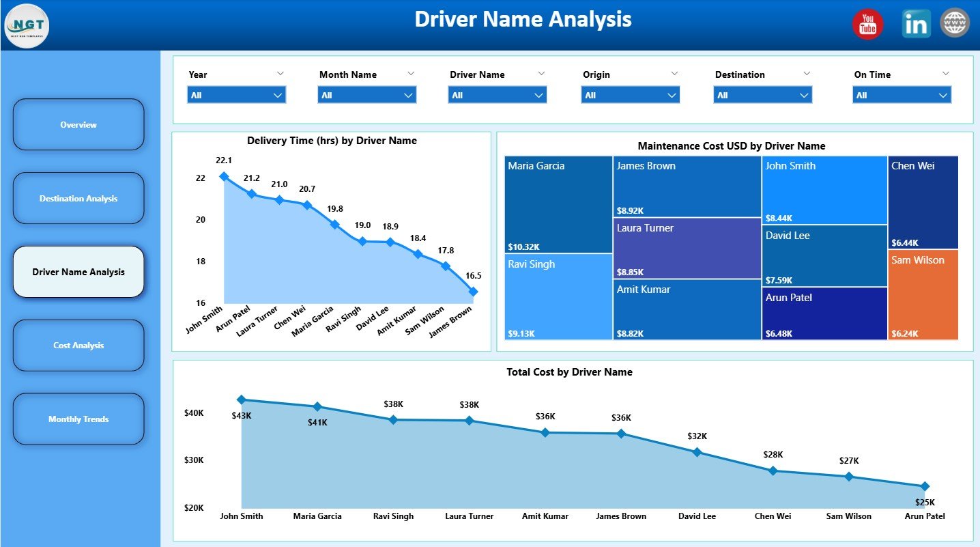This screenshot has width=980, height=547.
Task: Open the website globe icon
Action: 954,23
